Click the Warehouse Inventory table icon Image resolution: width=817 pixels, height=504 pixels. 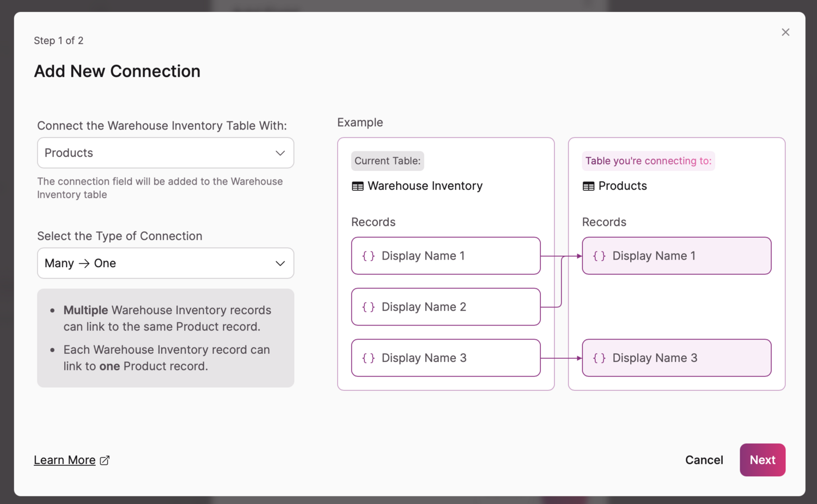pyautogui.click(x=358, y=186)
